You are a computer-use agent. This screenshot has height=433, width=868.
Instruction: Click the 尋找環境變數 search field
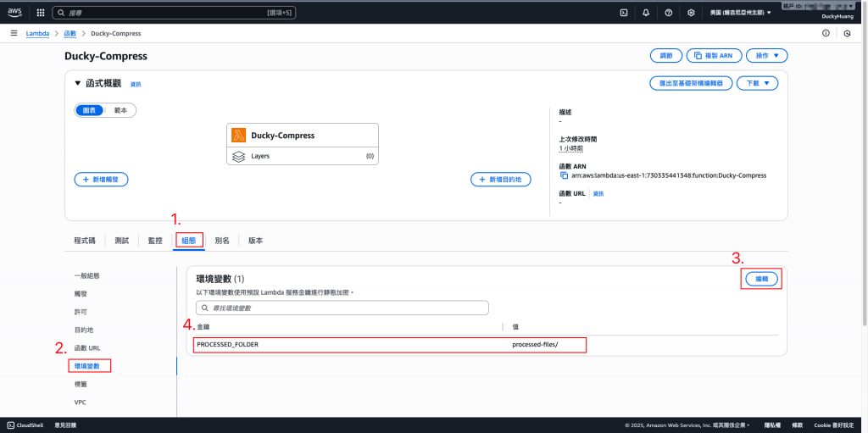click(342, 308)
